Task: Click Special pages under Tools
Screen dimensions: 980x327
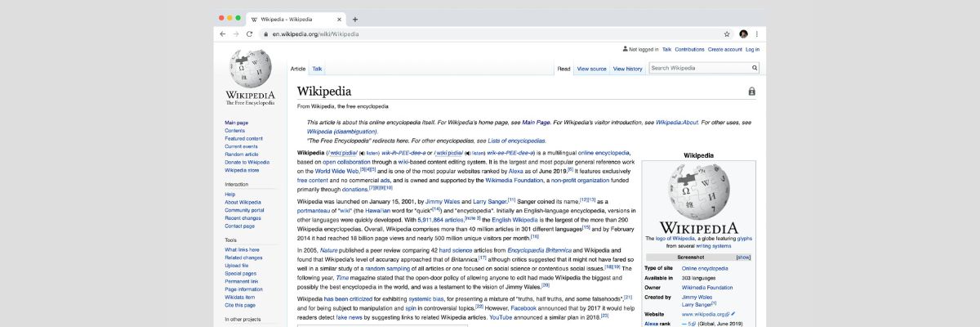Action: [x=240, y=274]
